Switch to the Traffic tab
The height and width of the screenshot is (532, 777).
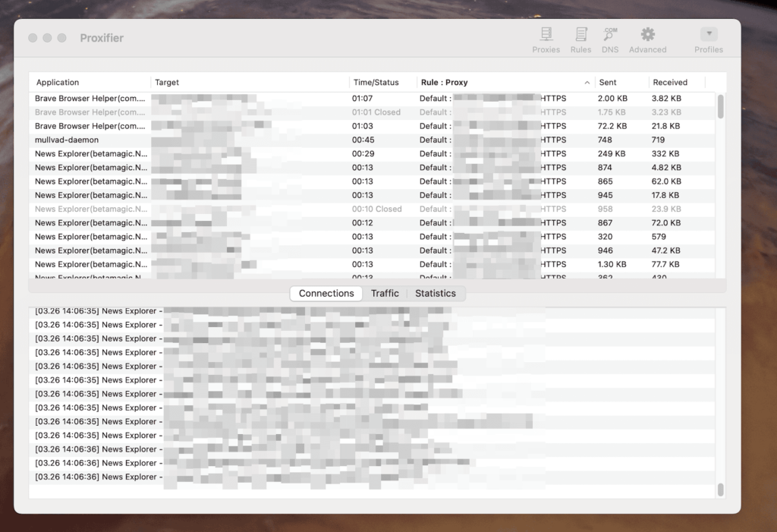click(x=385, y=293)
